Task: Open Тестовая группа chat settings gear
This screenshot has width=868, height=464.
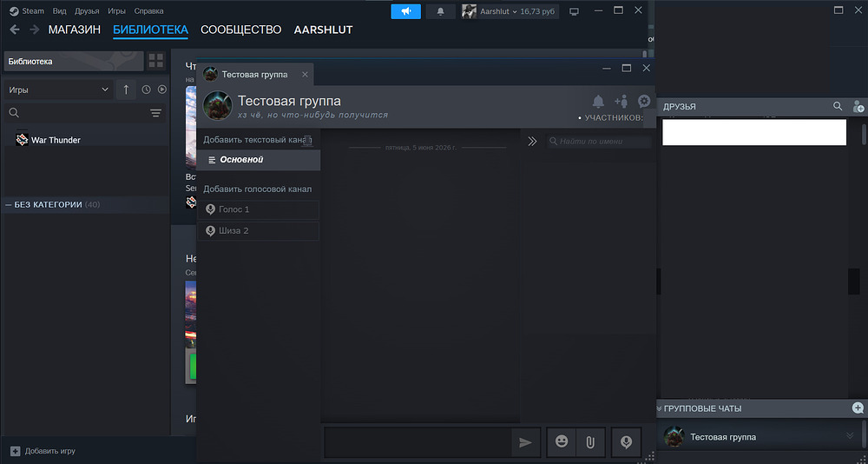Action: coord(644,101)
